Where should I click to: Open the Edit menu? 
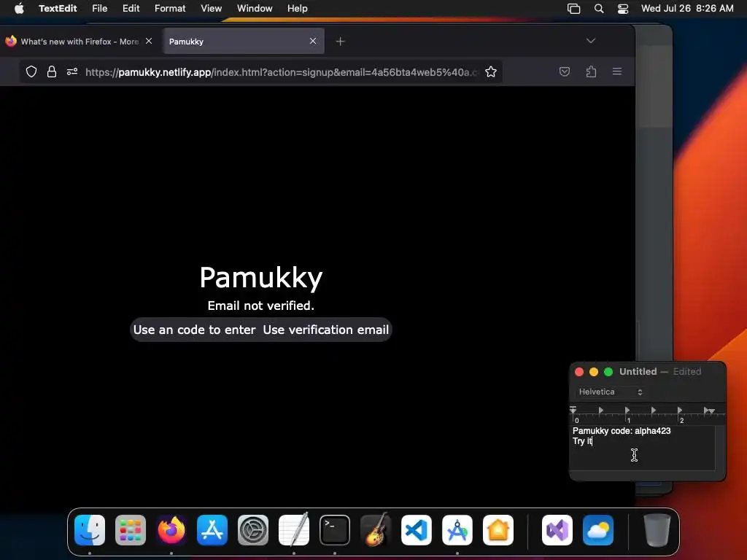click(x=131, y=9)
